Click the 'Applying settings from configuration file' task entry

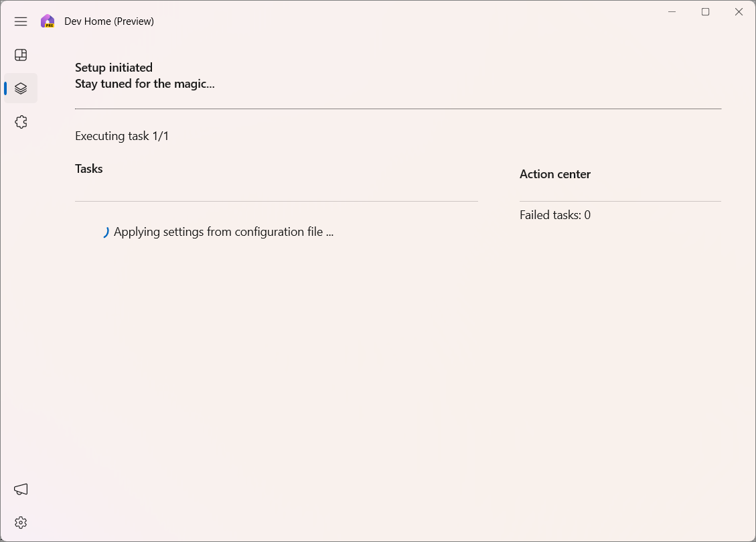click(x=223, y=232)
